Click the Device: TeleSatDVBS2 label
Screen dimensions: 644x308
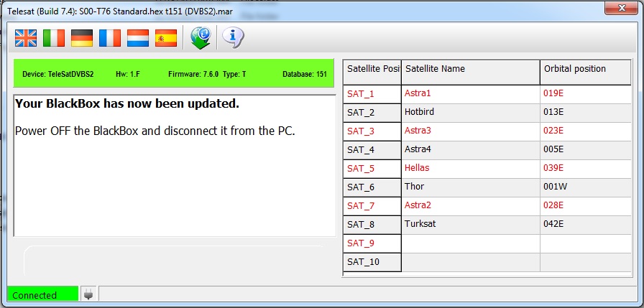pyautogui.click(x=58, y=75)
